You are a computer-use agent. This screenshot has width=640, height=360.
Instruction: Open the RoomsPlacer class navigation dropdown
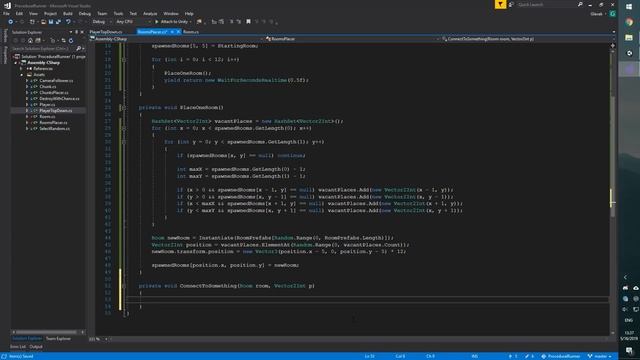click(x=352, y=39)
